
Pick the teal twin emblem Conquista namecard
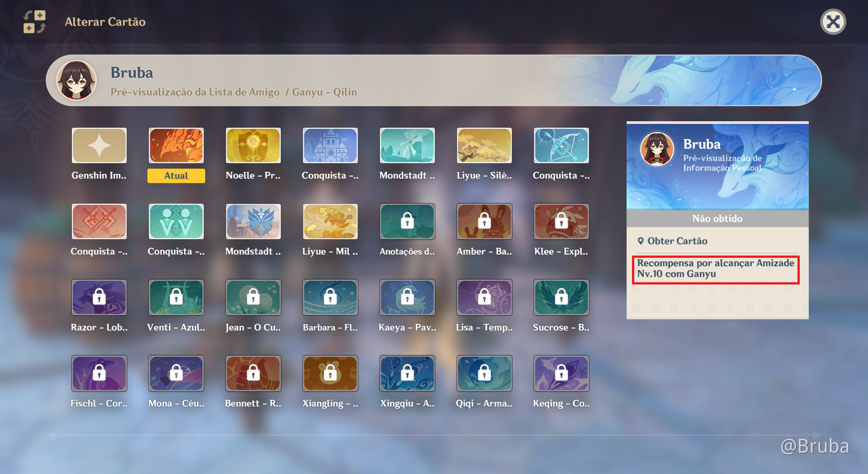pyautogui.click(x=176, y=221)
